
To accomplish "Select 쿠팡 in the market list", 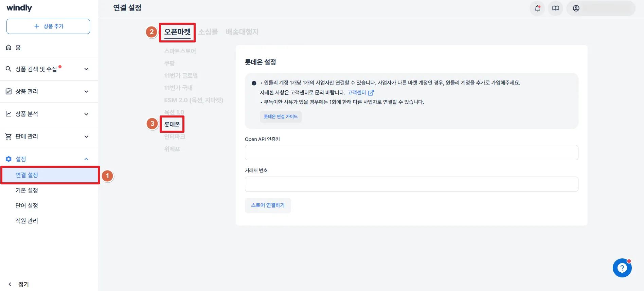I will click(x=169, y=63).
